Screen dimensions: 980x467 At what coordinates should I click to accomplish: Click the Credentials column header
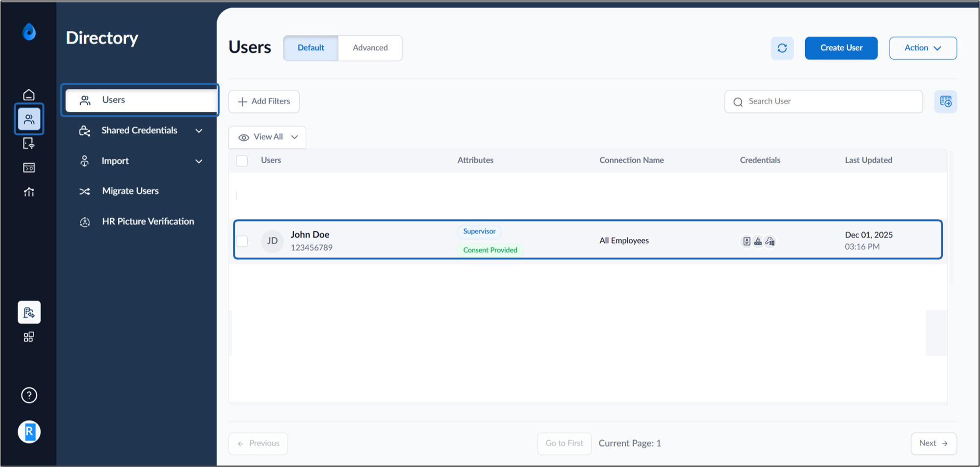(x=760, y=160)
